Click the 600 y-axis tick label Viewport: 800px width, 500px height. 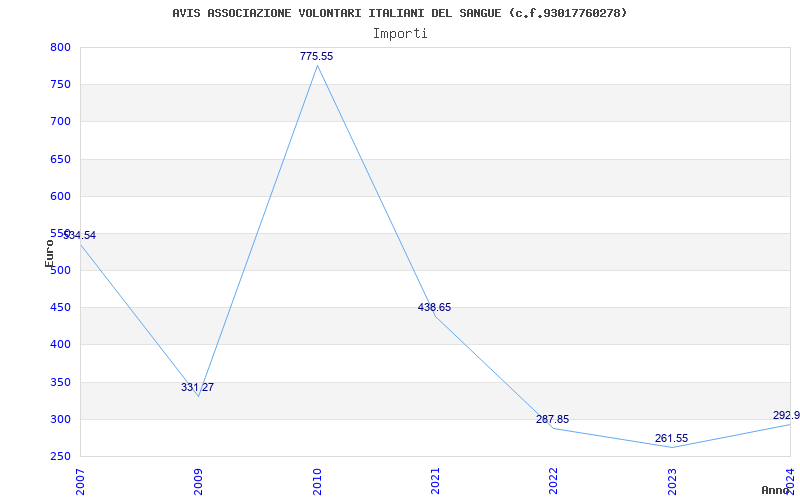tap(60, 196)
